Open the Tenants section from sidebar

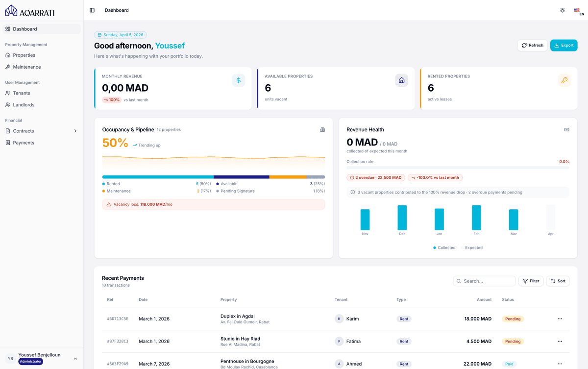22,93
